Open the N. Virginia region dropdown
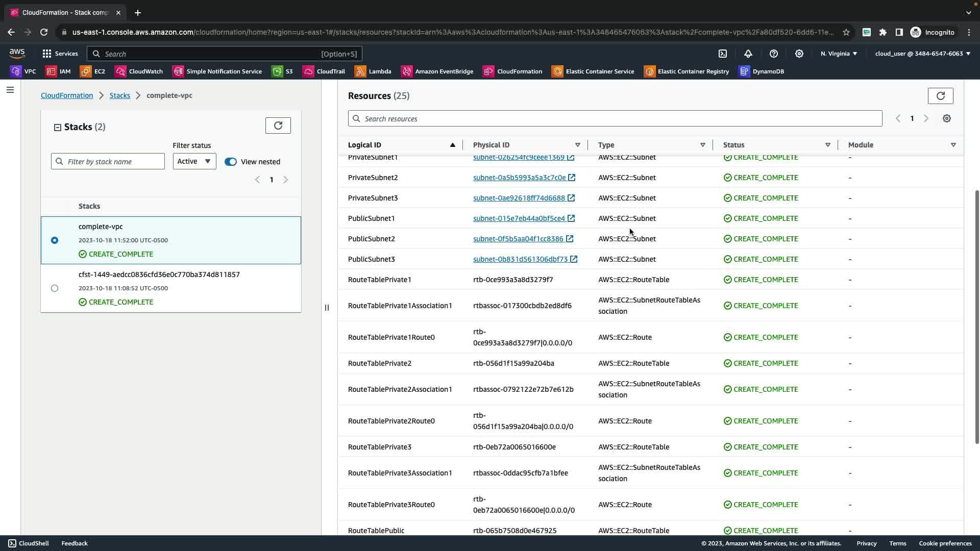The width and height of the screenshot is (980, 551). [839, 54]
